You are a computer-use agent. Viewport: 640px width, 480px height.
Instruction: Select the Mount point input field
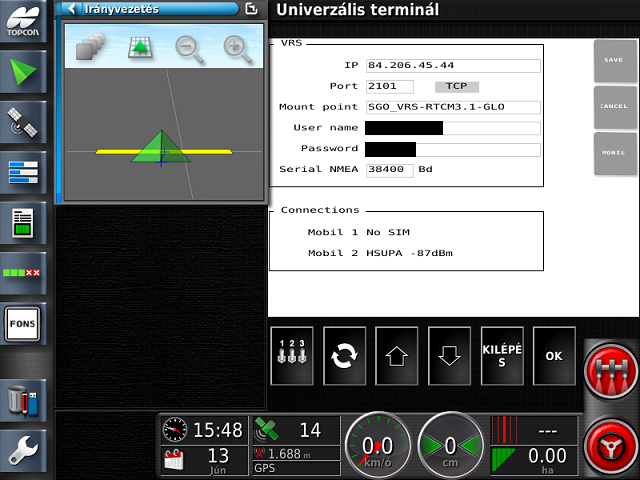coord(453,107)
